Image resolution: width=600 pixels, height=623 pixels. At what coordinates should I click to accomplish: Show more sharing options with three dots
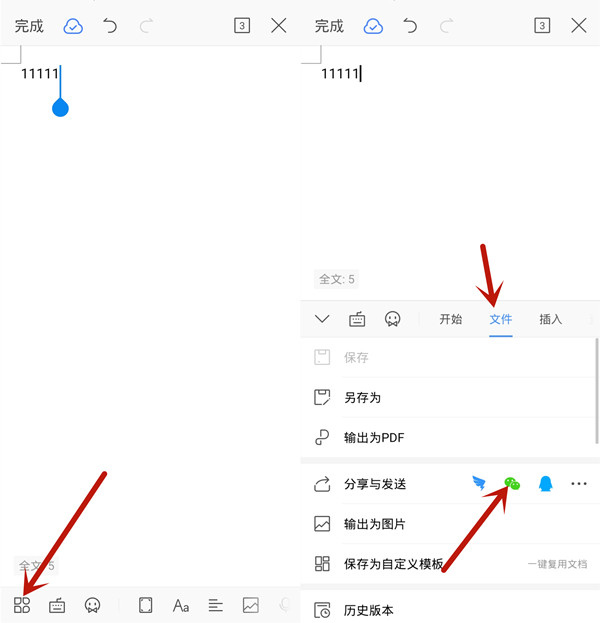pos(578,484)
